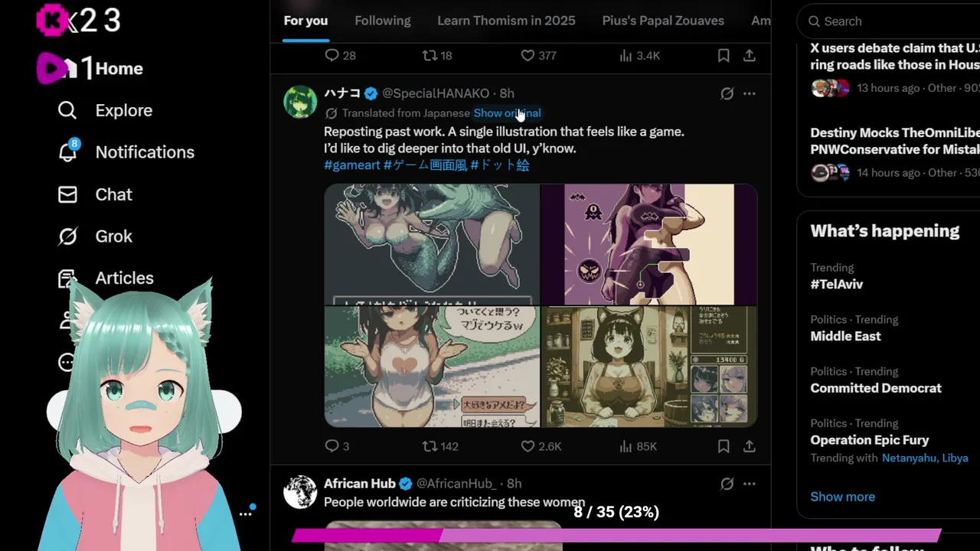Open the SpecialHANAKO handle link
980x551 pixels.
point(436,93)
